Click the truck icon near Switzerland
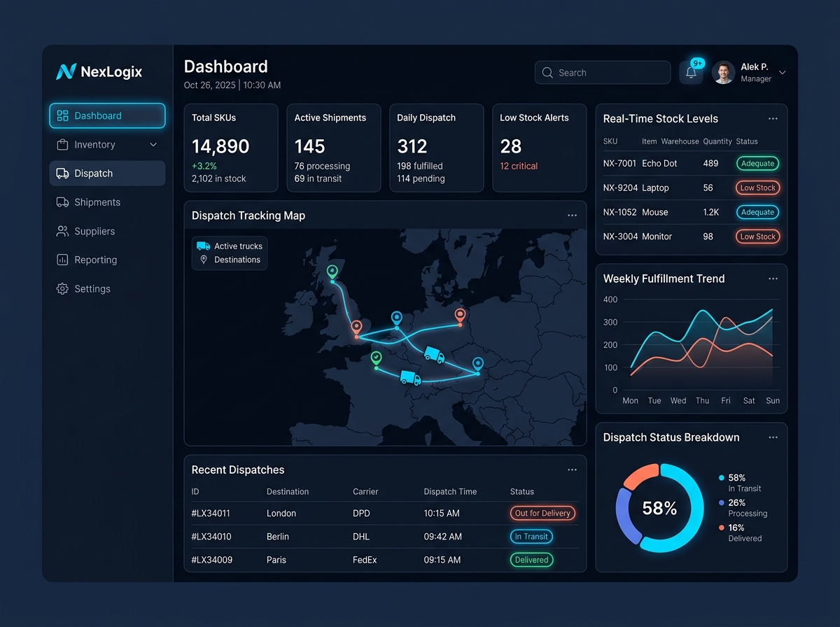 click(x=410, y=377)
